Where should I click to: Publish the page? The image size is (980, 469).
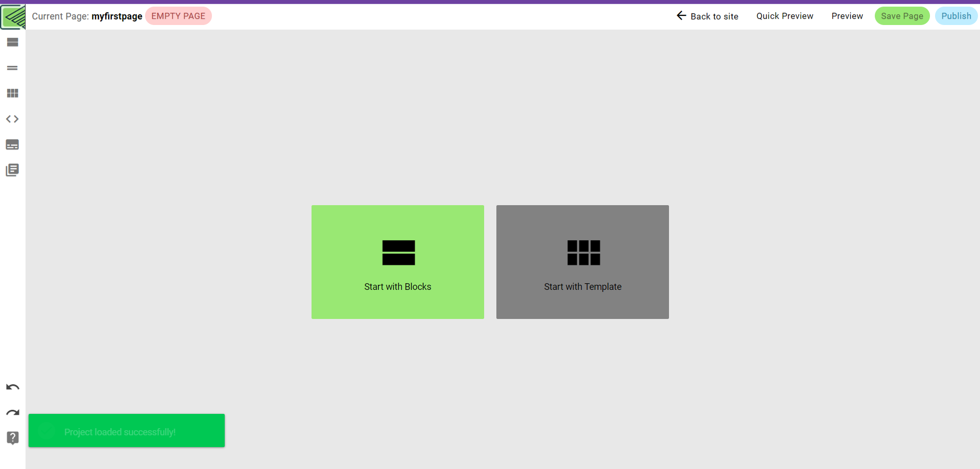pos(956,16)
